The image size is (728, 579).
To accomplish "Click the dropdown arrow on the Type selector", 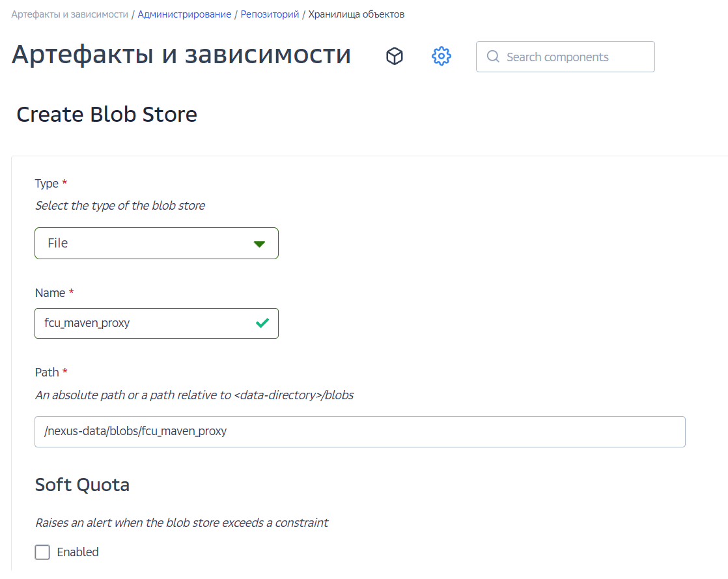I will pos(260,243).
